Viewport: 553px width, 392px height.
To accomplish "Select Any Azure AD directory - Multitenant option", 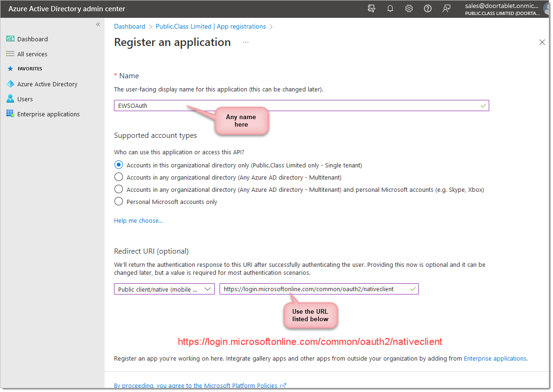I will pos(119,177).
